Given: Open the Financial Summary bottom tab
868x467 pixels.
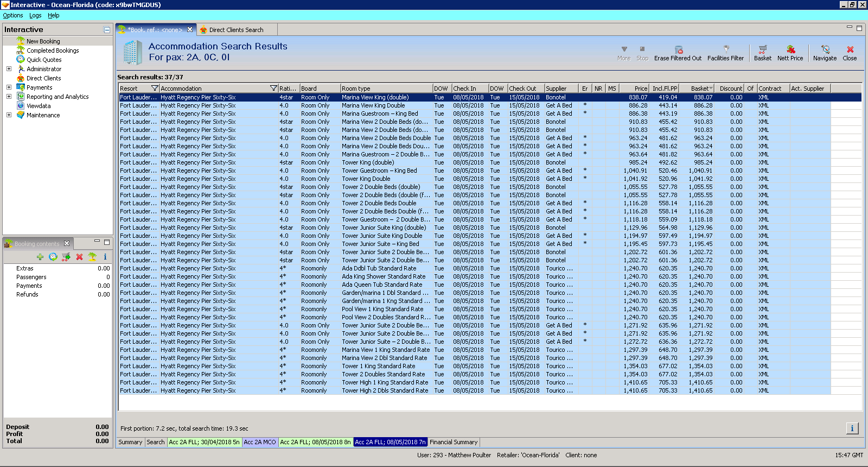Looking at the screenshot, I should 454,442.
